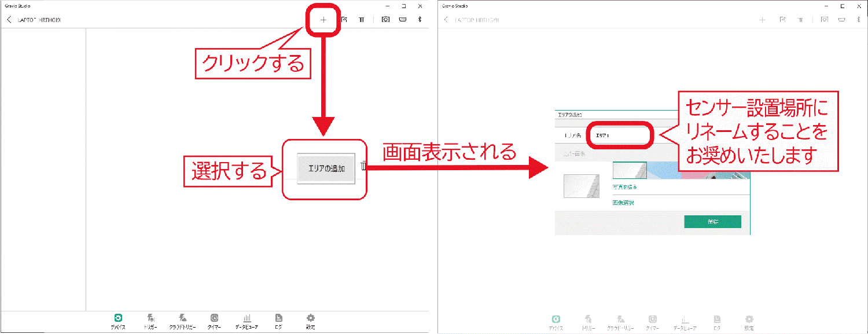The height and width of the screenshot is (334, 868).
Task: Click the trash delete icon in left window toolbar
Action: [362, 20]
